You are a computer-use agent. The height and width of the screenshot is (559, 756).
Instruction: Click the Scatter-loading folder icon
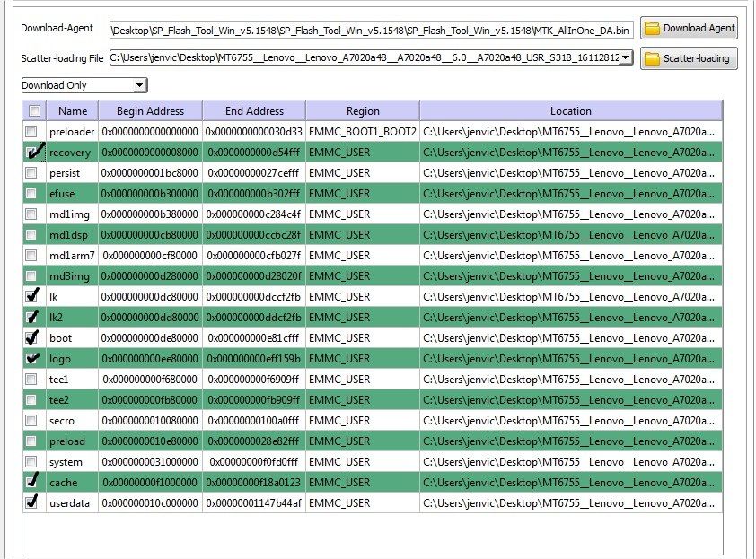[653, 59]
